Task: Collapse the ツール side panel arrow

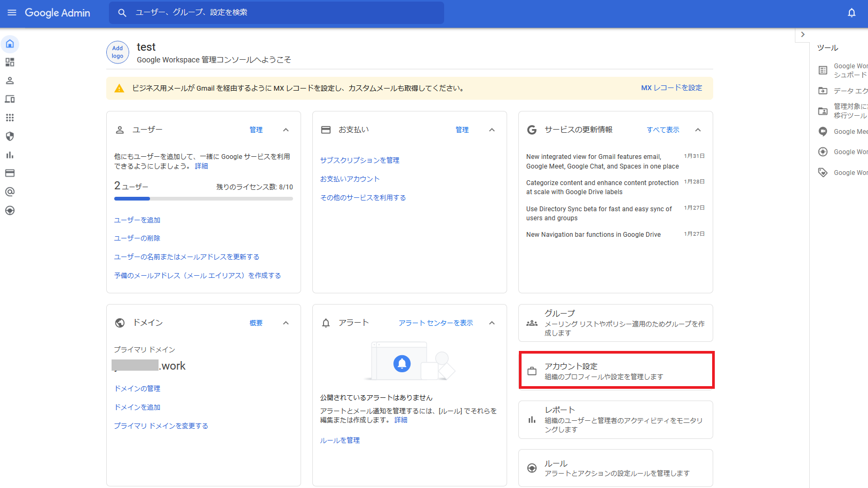Action: point(802,35)
